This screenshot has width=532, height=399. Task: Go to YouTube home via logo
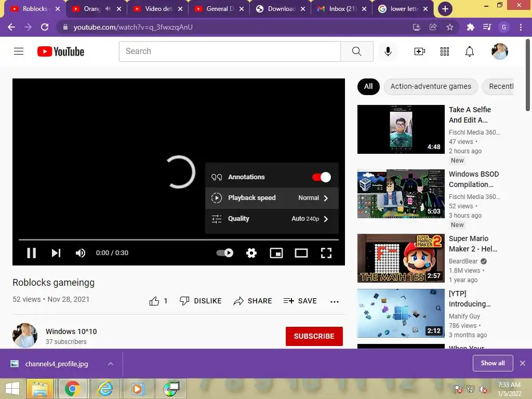tap(61, 51)
